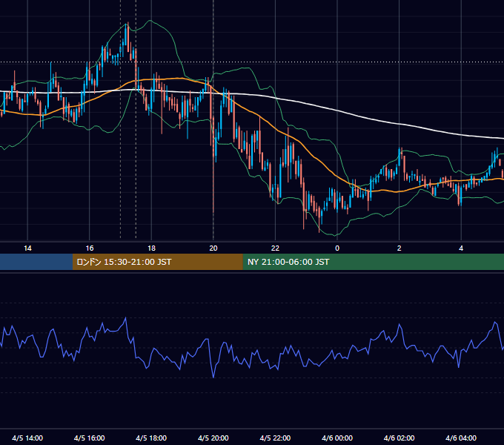Click the 4/5 16:00 date label
Viewport: 504px width, 445px height.
pos(90,438)
